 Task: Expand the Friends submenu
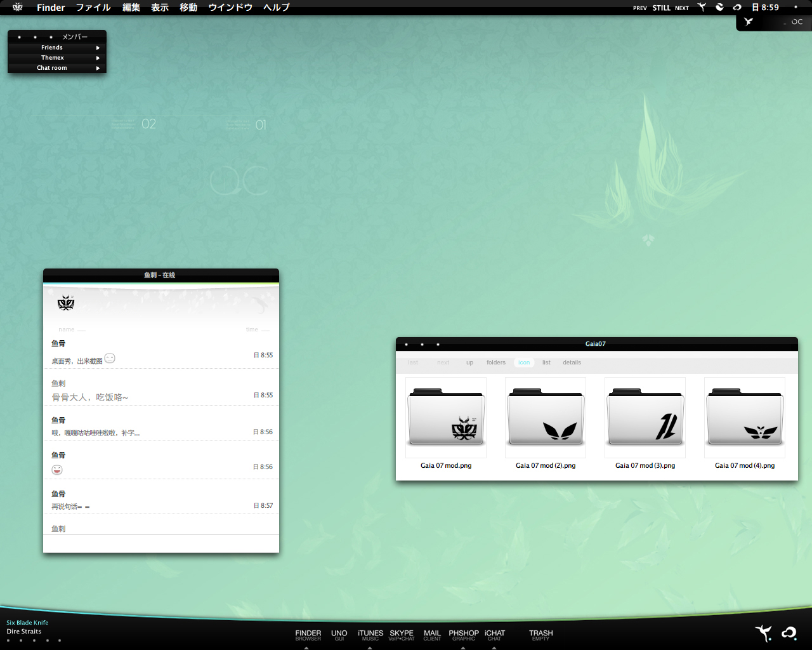(x=57, y=48)
